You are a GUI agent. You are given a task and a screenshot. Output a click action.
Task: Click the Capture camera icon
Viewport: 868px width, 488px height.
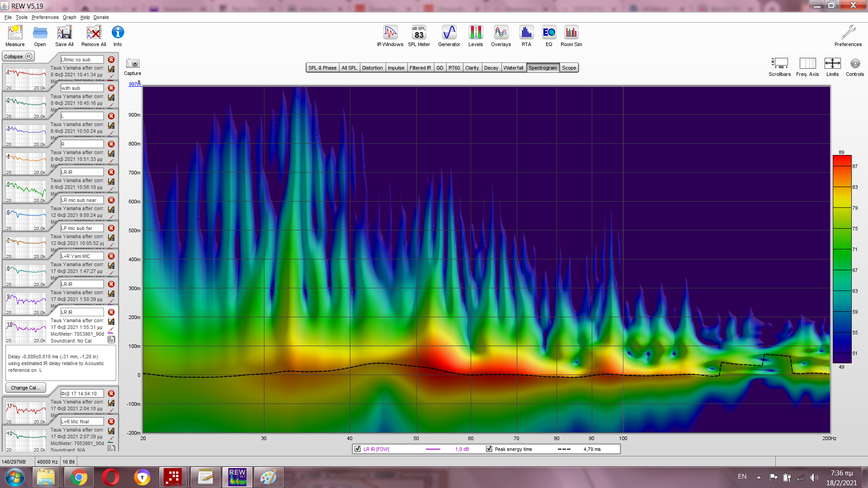pyautogui.click(x=132, y=64)
